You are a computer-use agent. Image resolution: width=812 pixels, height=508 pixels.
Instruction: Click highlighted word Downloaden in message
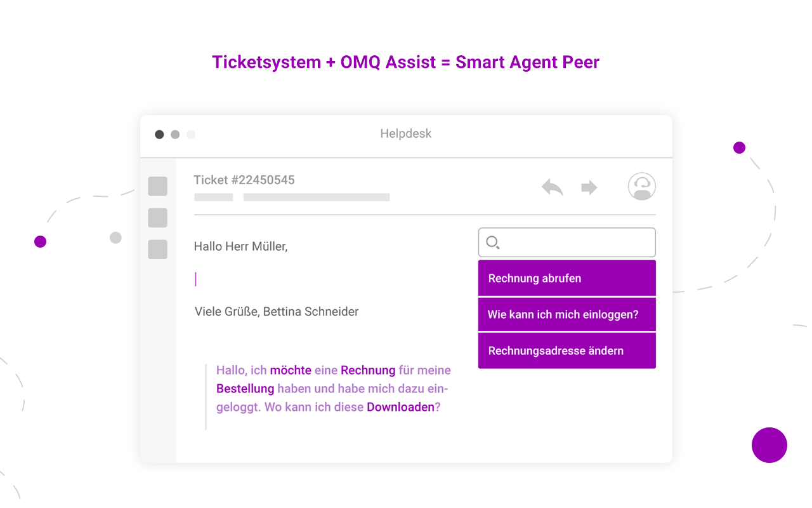400,407
